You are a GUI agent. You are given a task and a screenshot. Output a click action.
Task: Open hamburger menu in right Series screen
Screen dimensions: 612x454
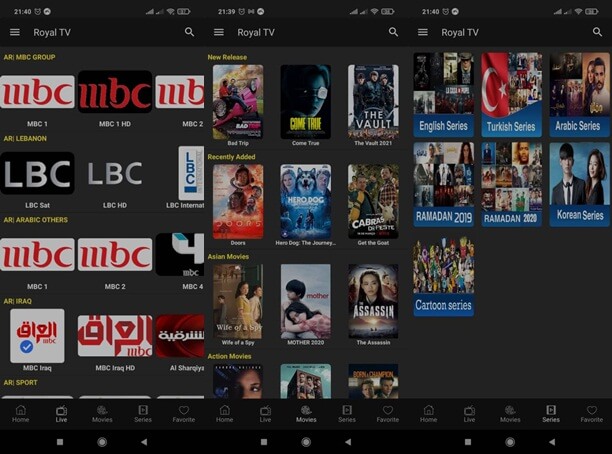point(423,32)
